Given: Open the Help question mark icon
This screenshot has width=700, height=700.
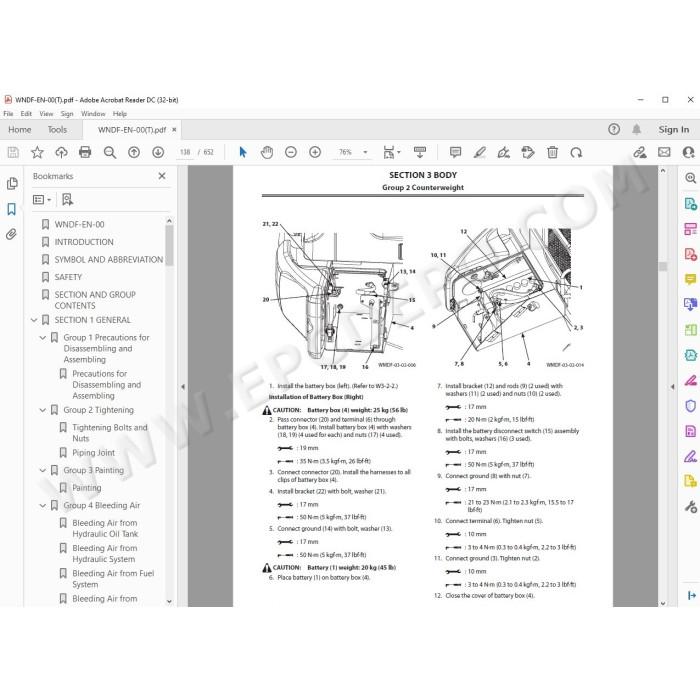Looking at the screenshot, I should (614, 129).
